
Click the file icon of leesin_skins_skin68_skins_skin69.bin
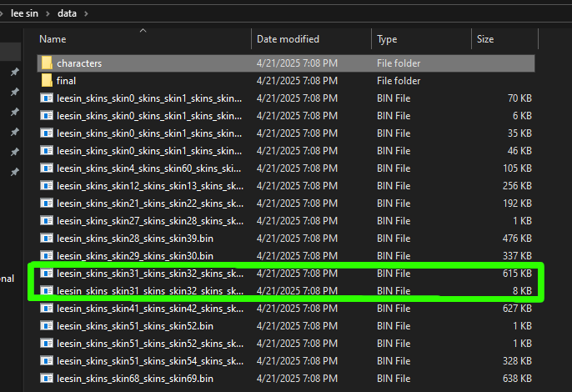click(47, 378)
